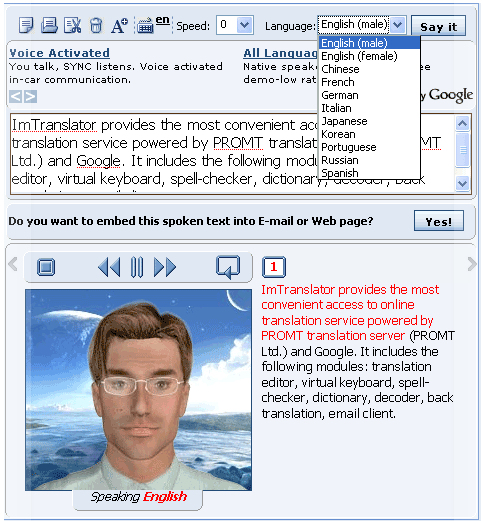The height and width of the screenshot is (521, 482).
Task: Choose Chinese from the language list
Action: pyautogui.click(x=369, y=69)
